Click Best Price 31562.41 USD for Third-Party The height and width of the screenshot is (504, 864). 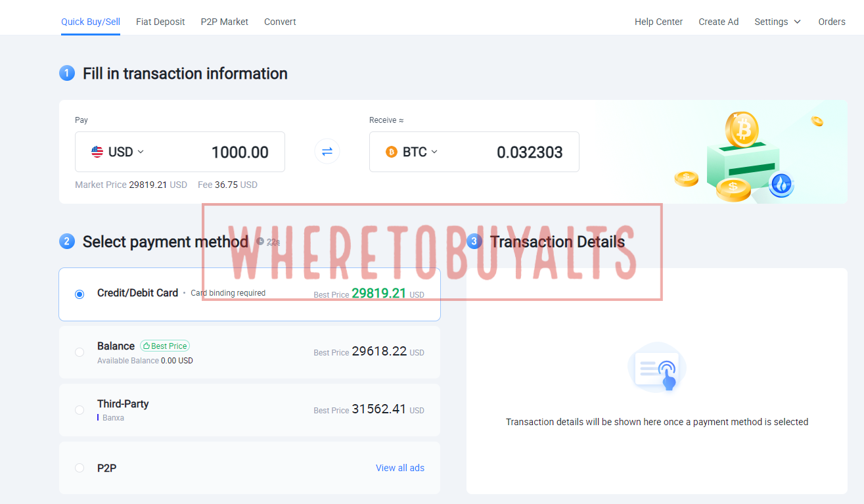pos(369,409)
